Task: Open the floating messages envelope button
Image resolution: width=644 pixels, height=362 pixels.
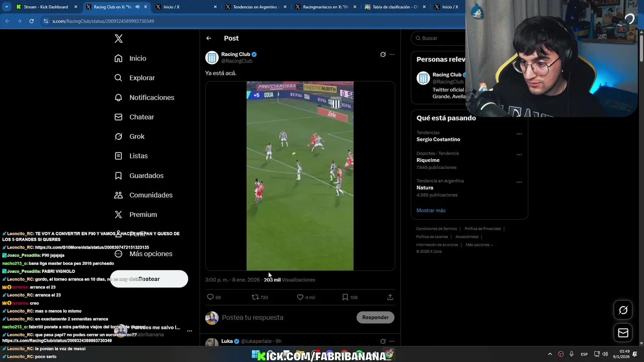Action: (623, 333)
